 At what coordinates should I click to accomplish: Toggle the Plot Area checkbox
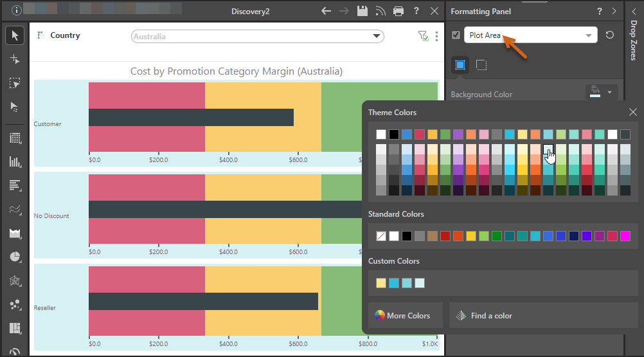click(456, 35)
